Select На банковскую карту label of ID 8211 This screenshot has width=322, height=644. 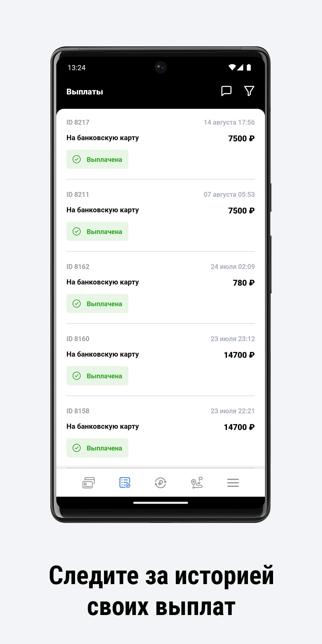[103, 210]
